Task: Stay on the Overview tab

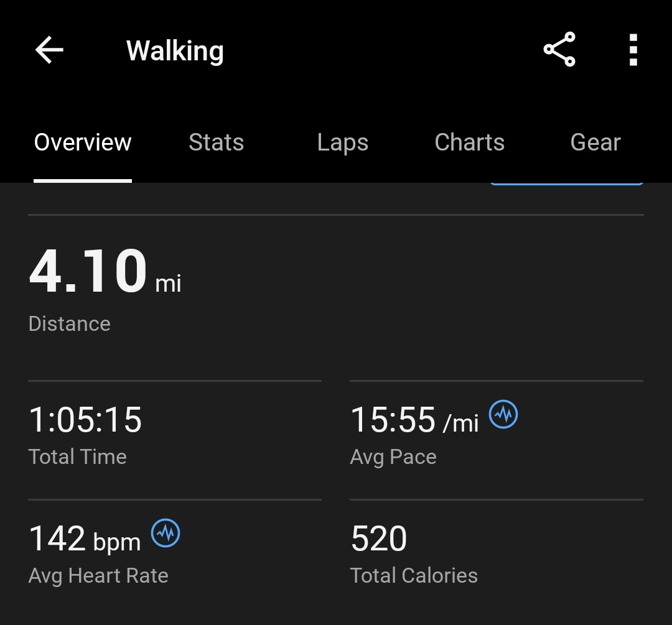Action: [83, 142]
